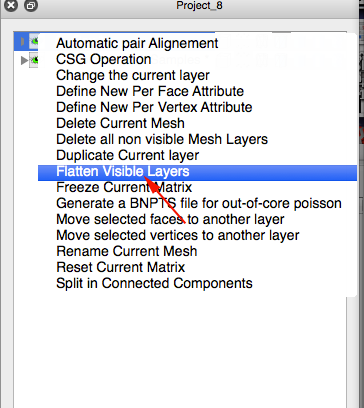The image size is (364, 408).
Task: Select Duplicate Current layer
Action: click(x=197, y=156)
